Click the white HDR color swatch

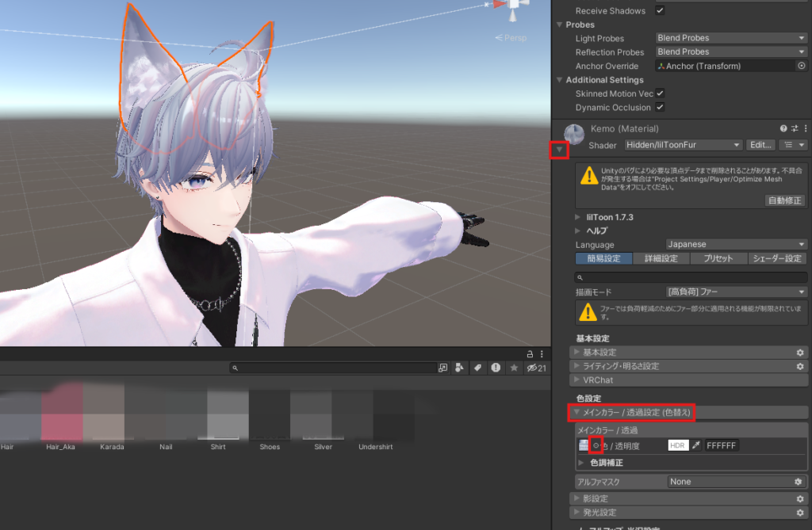point(678,446)
